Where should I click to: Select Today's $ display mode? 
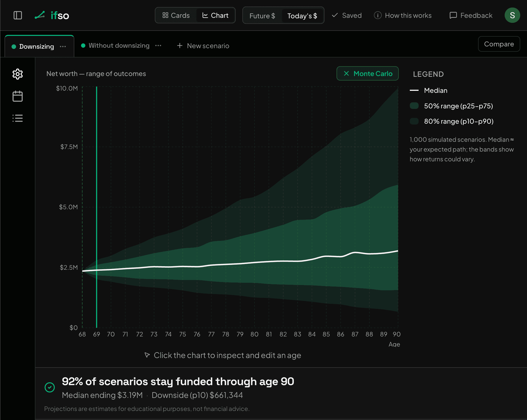click(x=302, y=16)
